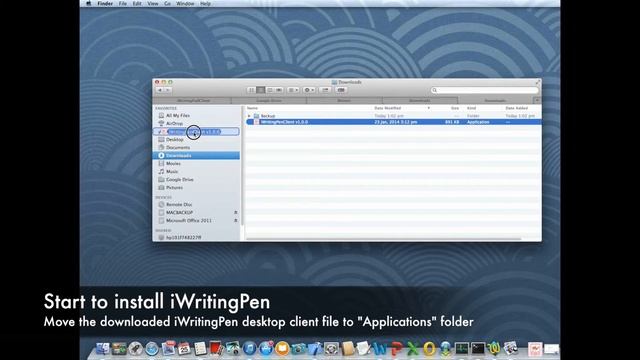
Task: Launch Microsoft Word from the Dock
Action: tap(380, 349)
